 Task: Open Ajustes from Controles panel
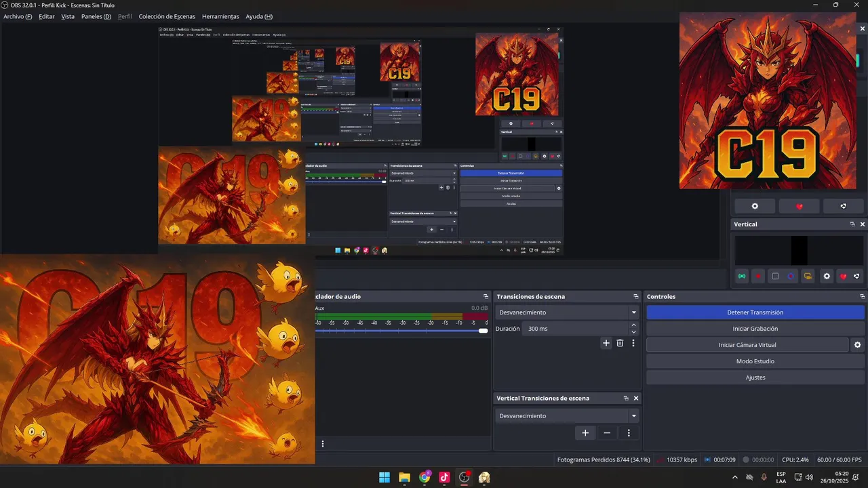tap(755, 378)
